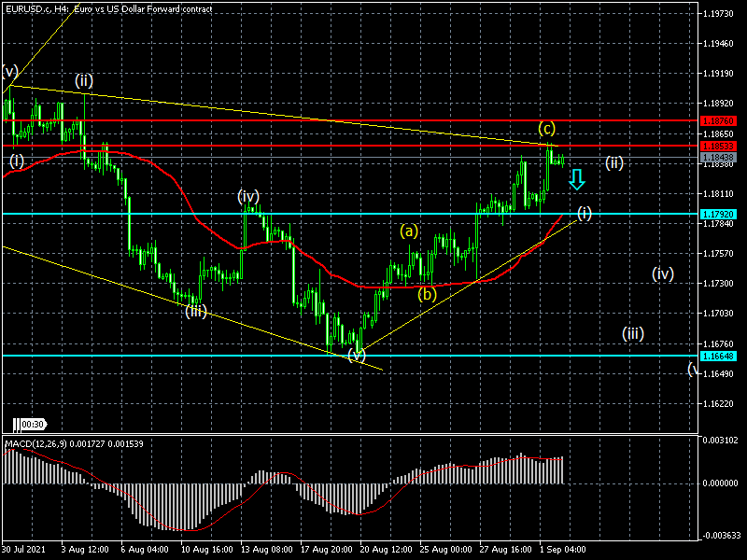
Task: Click the 1.19730 price axis label
Action: coord(718,14)
